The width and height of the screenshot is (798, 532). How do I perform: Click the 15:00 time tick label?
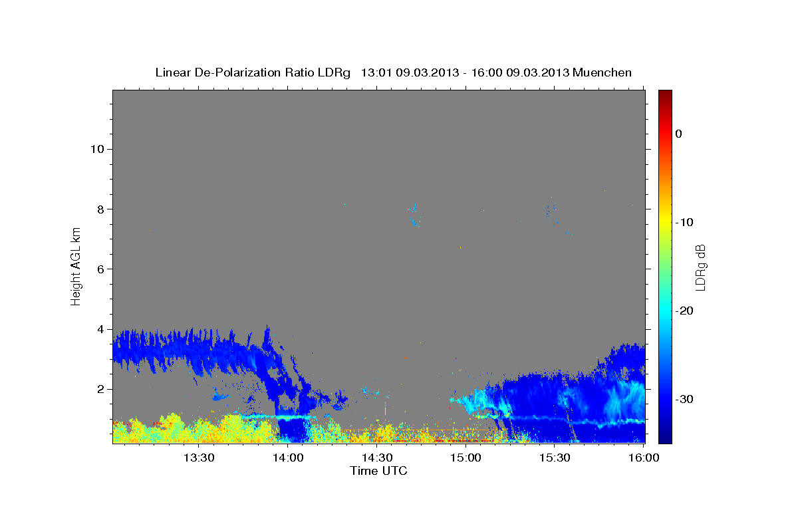465,458
